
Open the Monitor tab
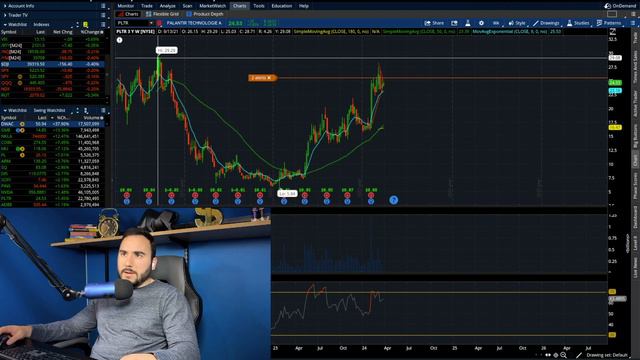[x=125, y=6]
